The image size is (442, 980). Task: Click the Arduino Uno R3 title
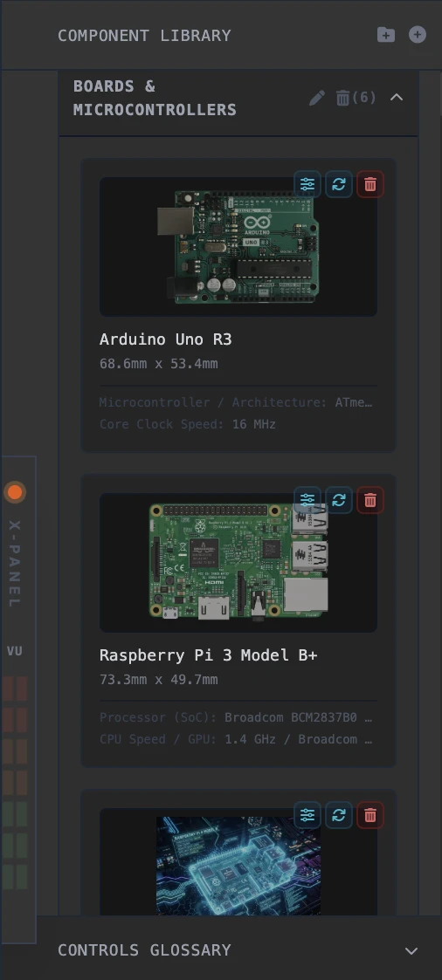tap(166, 339)
